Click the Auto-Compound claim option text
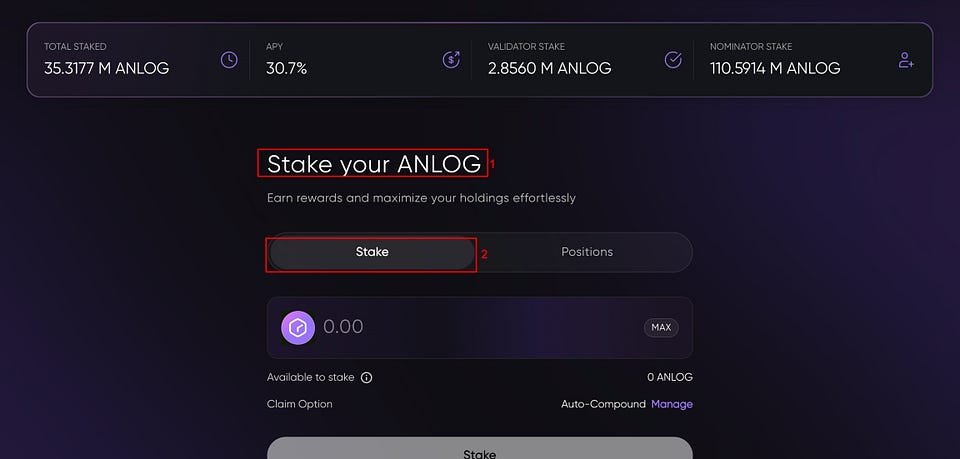 point(604,405)
